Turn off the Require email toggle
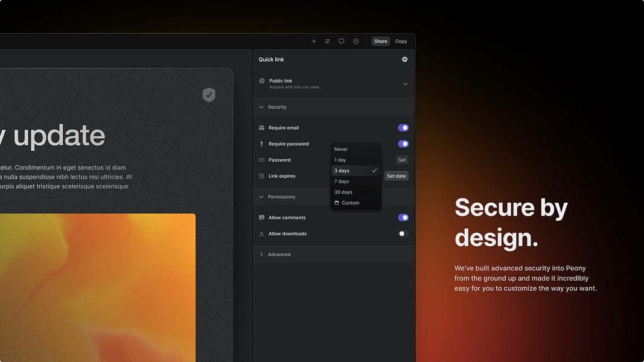The height and width of the screenshot is (362, 644). pos(403,128)
